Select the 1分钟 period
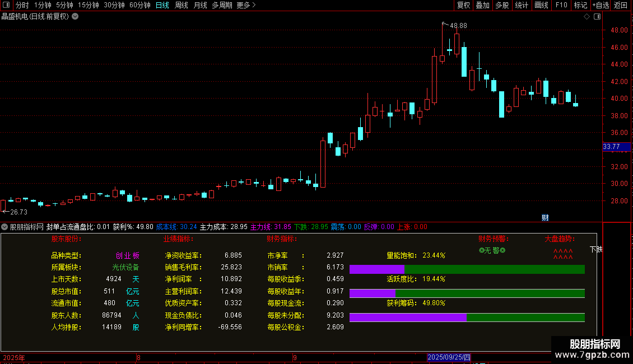 [x=43, y=5]
